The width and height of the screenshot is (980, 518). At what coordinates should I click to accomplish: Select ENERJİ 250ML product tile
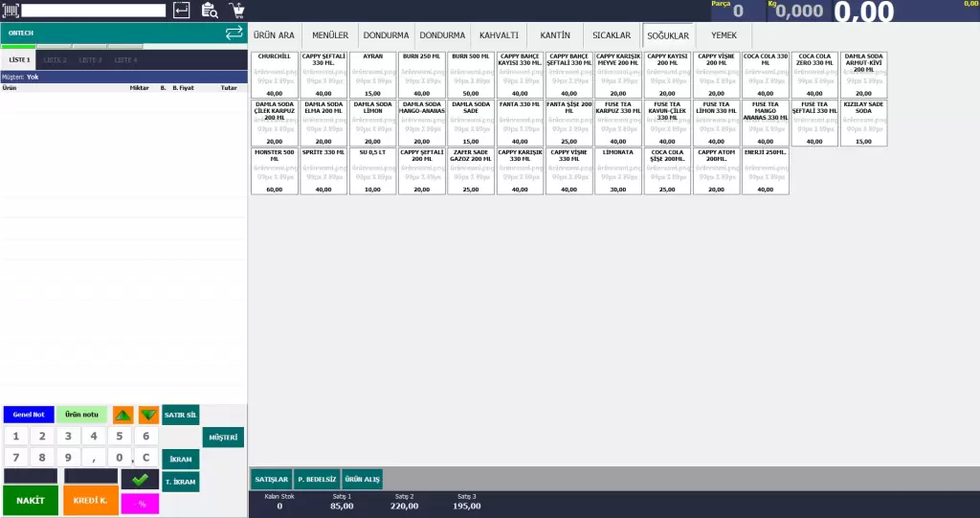(x=766, y=171)
